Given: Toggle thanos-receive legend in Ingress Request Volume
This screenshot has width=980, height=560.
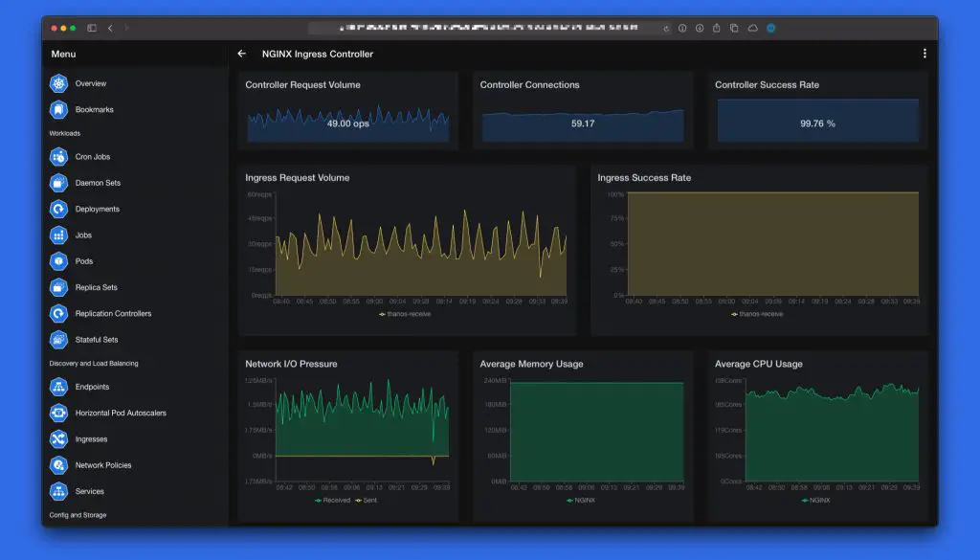Looking at the screenshot, I should click(x=405, y=314).
